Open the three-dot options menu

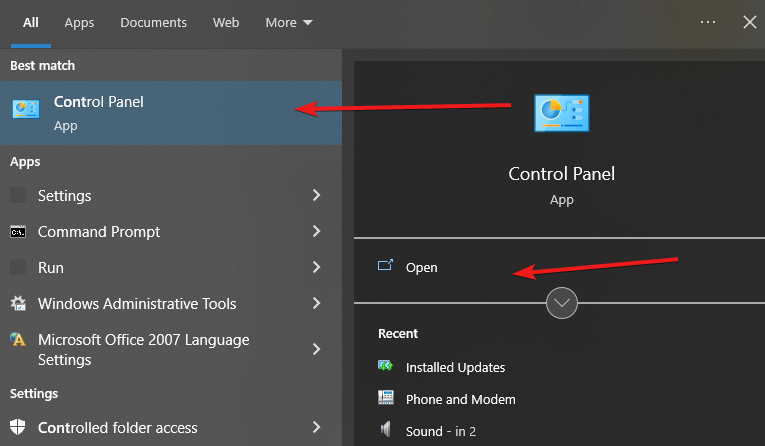coord(708,22)
